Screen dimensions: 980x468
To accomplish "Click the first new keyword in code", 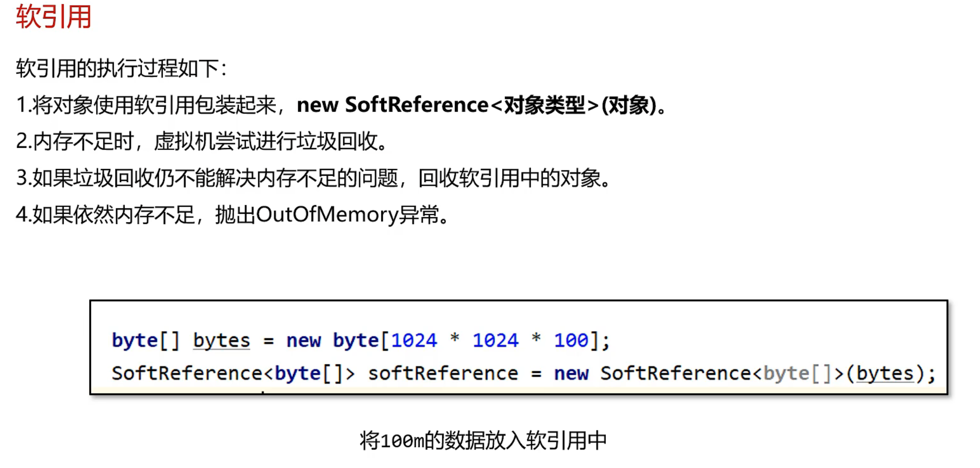I will pyautogui.click(x=304, y=340).
